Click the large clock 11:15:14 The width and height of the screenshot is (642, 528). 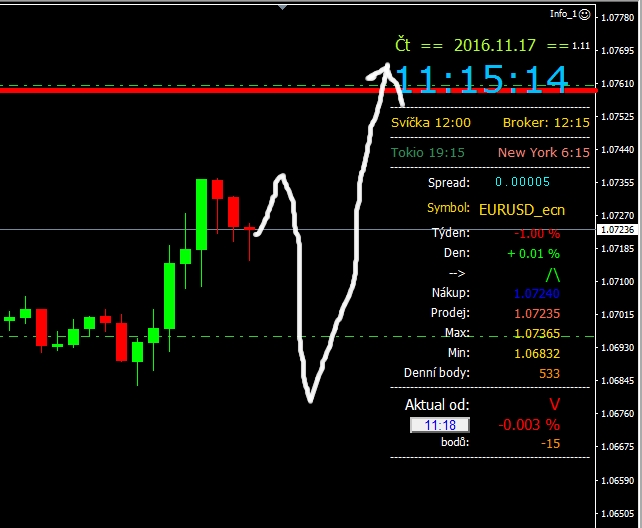point(481,79)
